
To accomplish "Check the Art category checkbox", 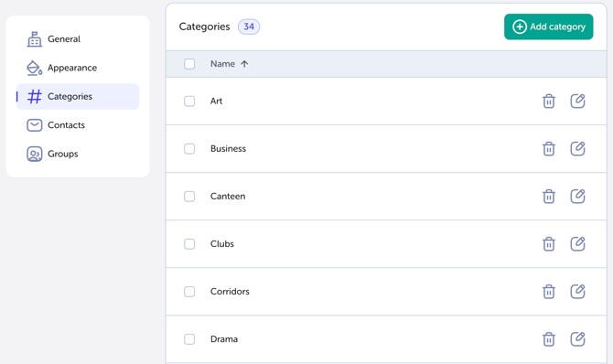I will pos(189,101).
